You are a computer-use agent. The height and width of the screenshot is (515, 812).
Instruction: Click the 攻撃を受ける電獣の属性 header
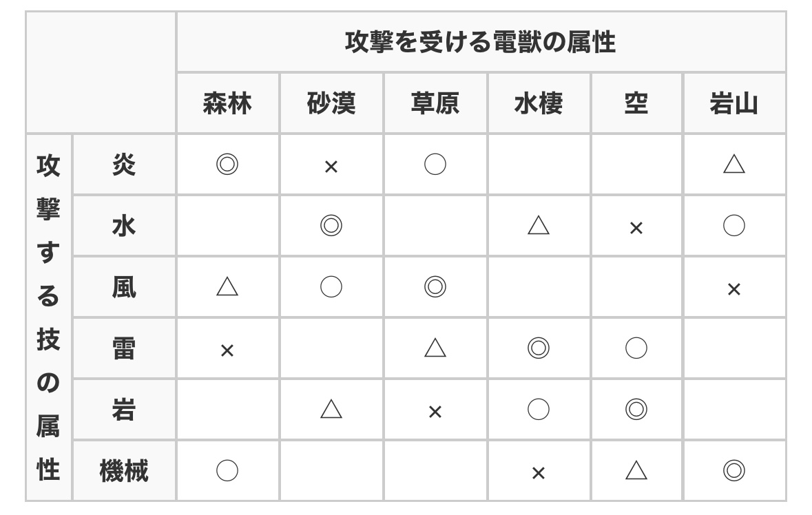[480, 42]
